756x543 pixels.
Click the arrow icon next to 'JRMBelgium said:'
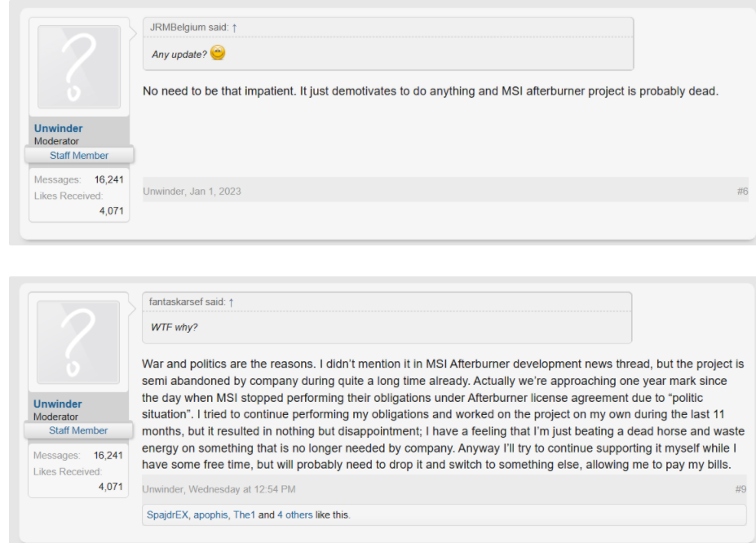[x=234, y=28]
